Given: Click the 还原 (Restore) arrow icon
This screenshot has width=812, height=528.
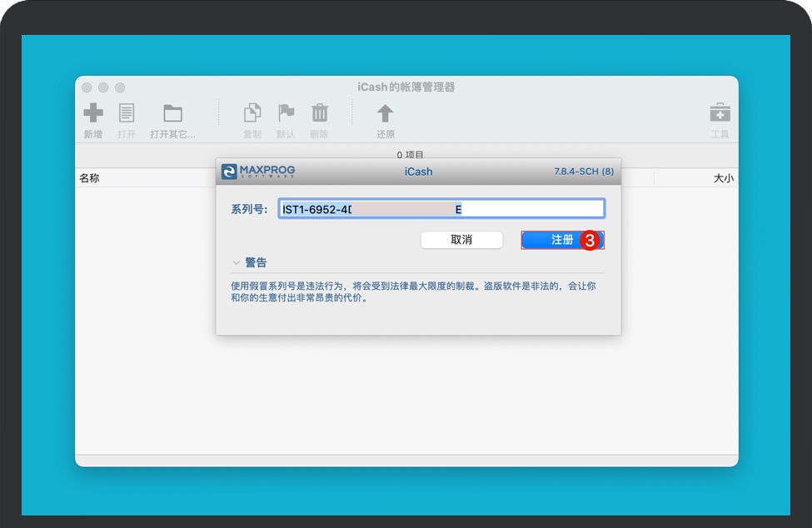Looking at the screenshot, I should pyautogui.click(x=383, y=112).
